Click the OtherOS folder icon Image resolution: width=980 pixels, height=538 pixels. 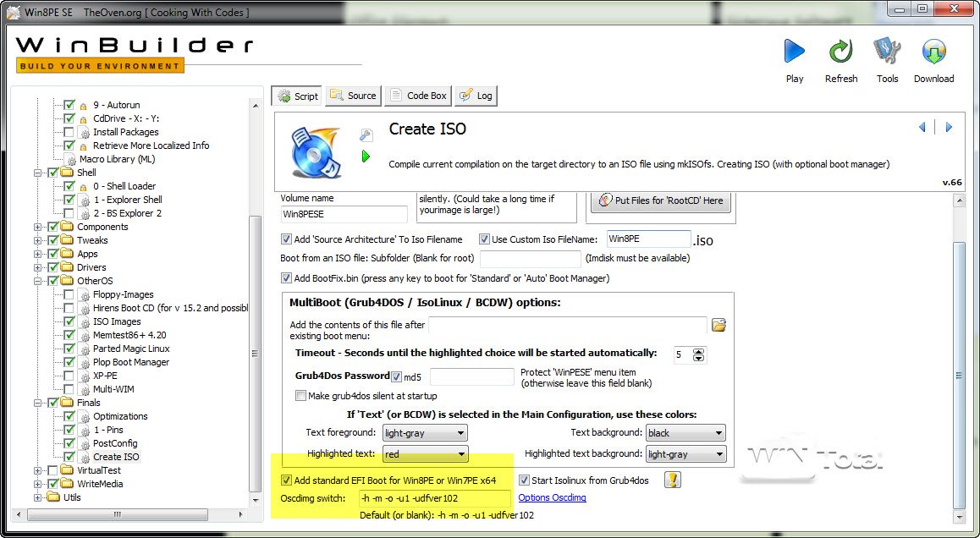[x=68, y=281]
